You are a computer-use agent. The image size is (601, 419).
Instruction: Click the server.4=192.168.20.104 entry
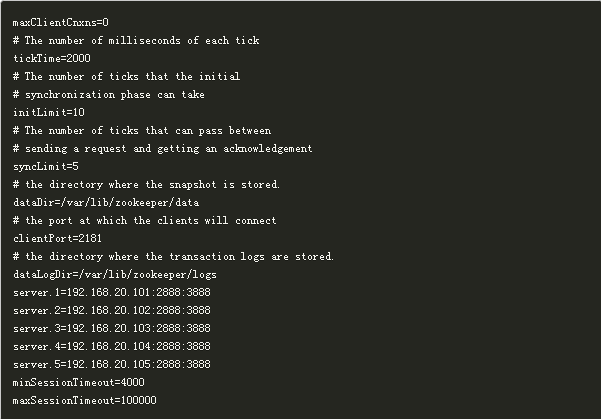click(112, 346)
